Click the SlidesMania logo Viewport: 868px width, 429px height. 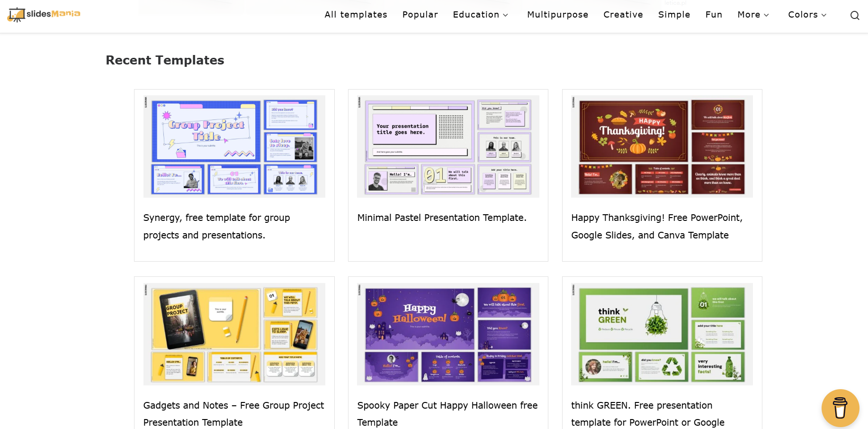click(44, 14)
